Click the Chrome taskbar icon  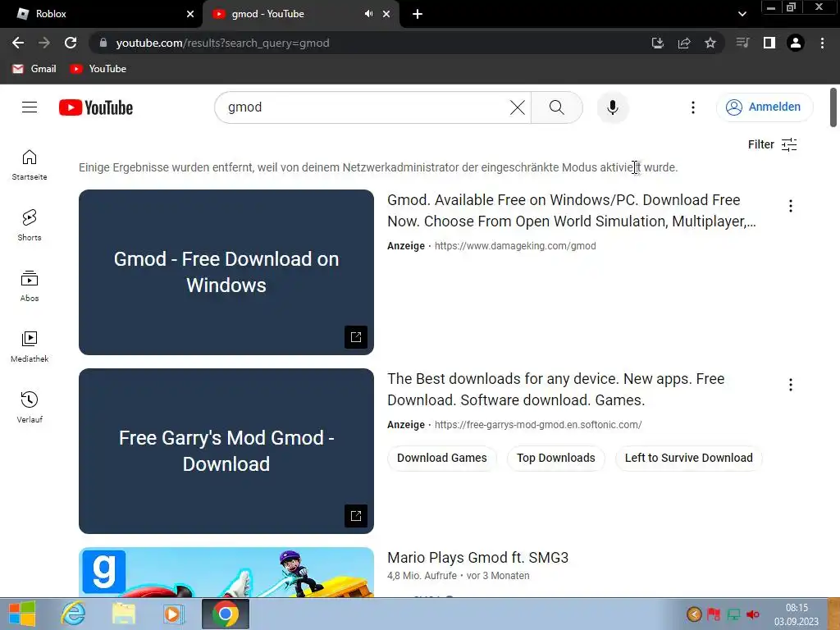[x=226, y=614]
